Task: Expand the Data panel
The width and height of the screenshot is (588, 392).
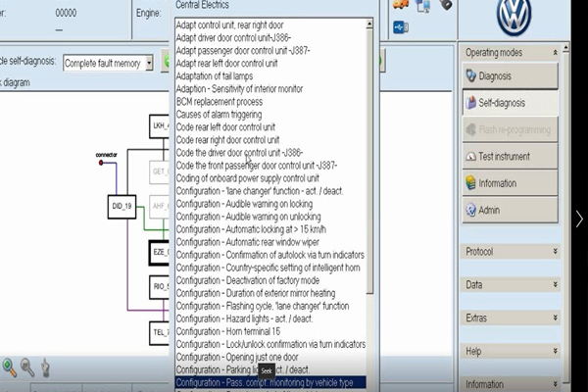Action: pos(510,284)
